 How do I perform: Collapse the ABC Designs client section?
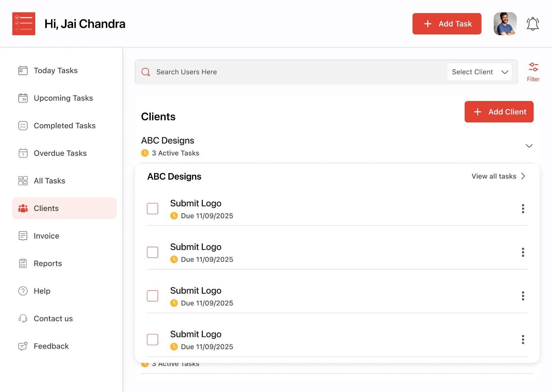point(529,146)
